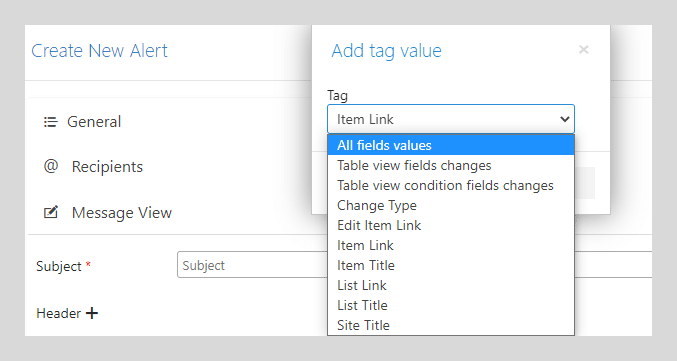Choose 'Edit Item Link' tag option
Viewport: 677px width, 361px height.
(451, 225)
